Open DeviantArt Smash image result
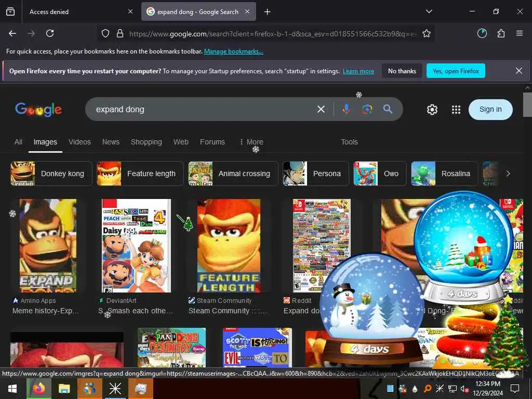The image size is (532, 399). click(137, 246)
